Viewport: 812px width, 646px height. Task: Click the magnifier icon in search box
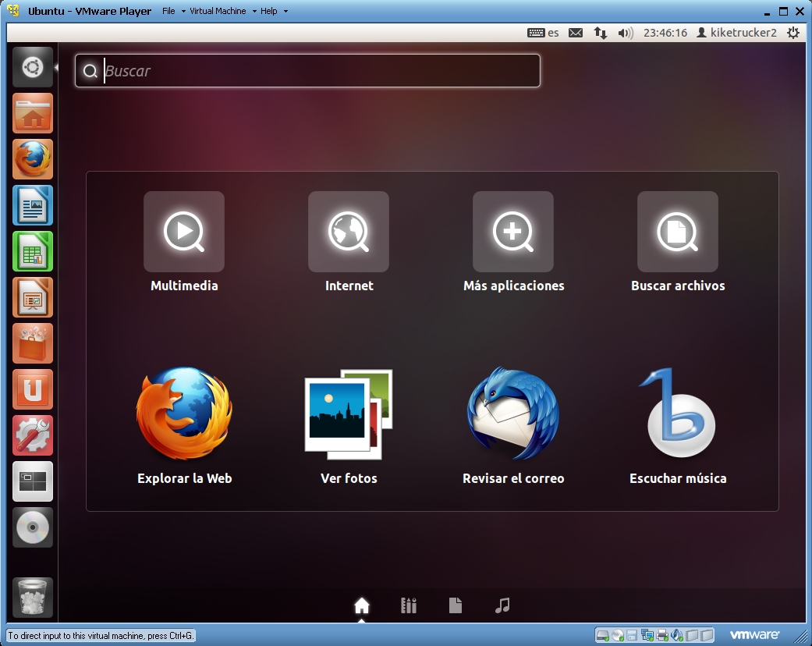(90, 71)
